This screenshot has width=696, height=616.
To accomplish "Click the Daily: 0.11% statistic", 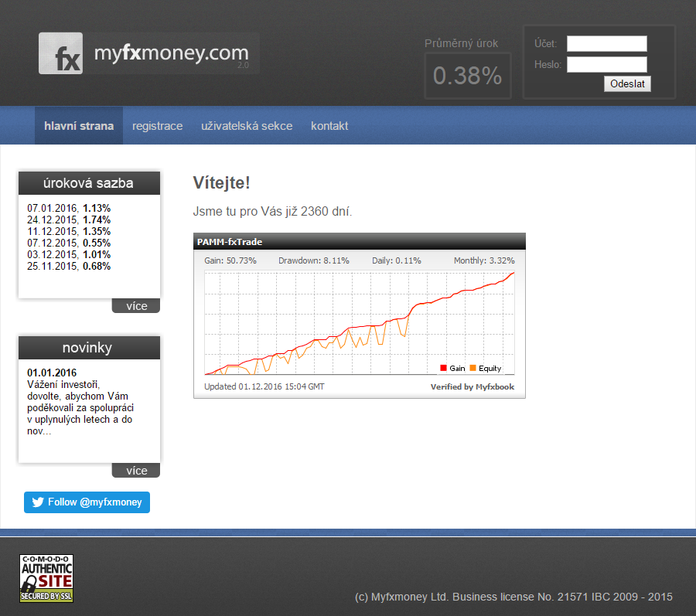I will [x=397, y=260].
